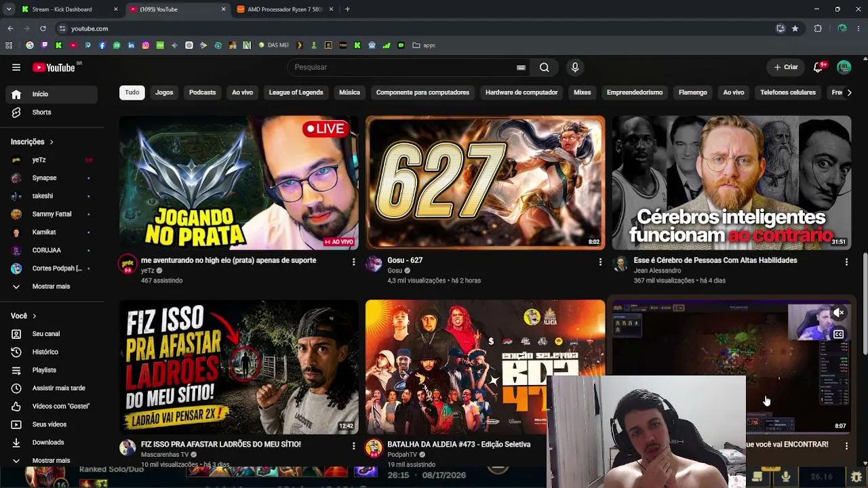Open options for Mascarenhas TV video

(x=353, y=445)
